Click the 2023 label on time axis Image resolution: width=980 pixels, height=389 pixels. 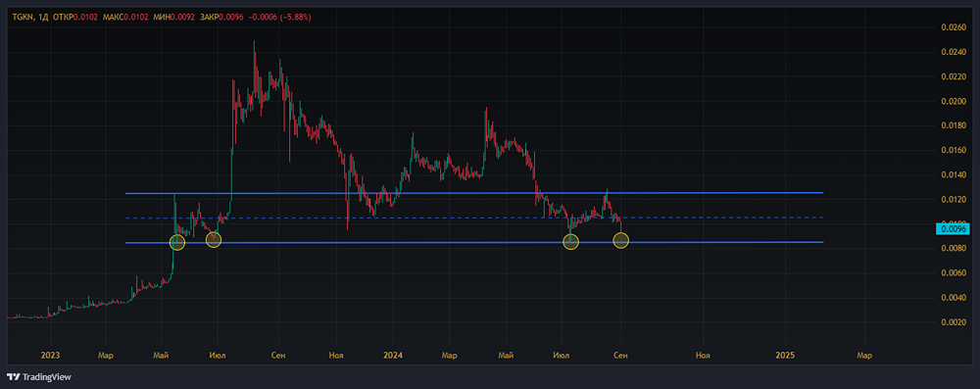click(x=50, y=356)
